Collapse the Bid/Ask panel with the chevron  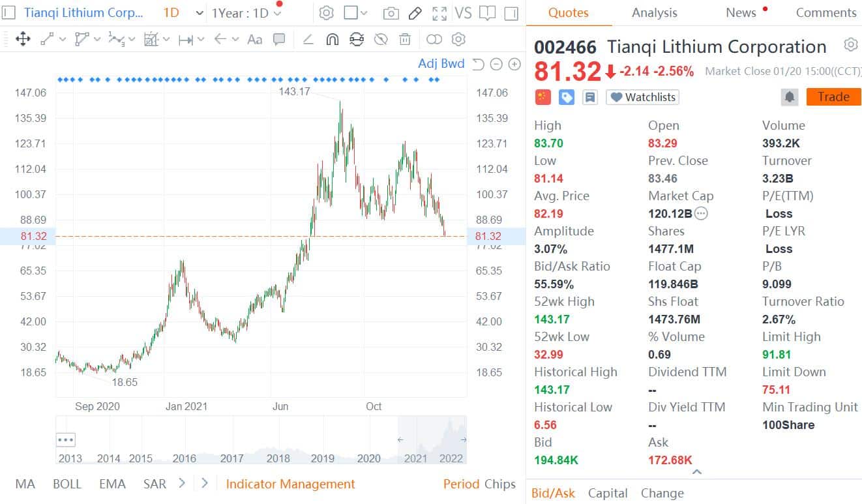696,471
